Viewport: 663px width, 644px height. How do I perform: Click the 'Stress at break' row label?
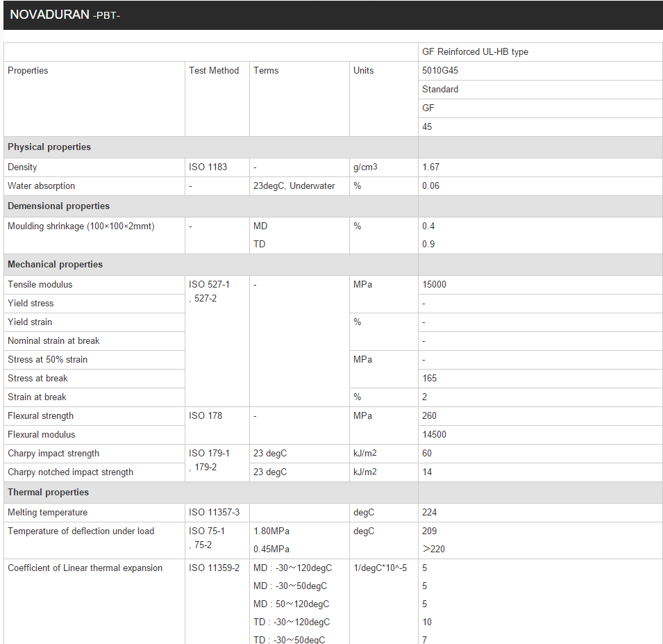(x=37, y=379)
